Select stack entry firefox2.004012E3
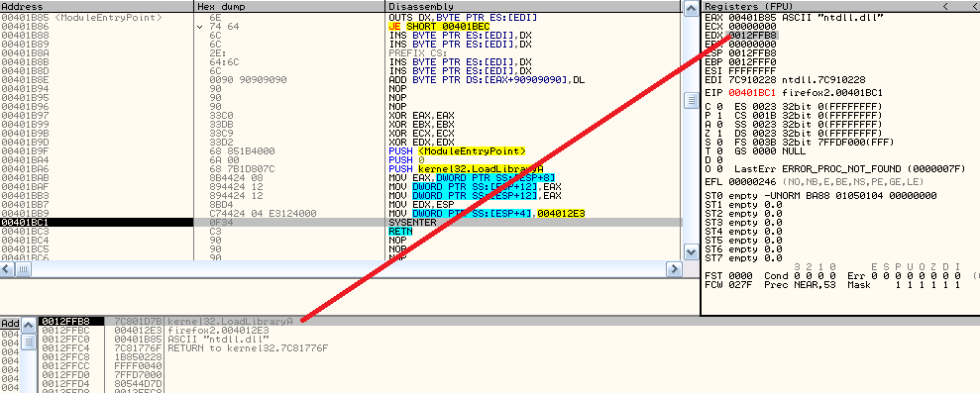This screenshot has height=393, width=980. coord(218,330)
